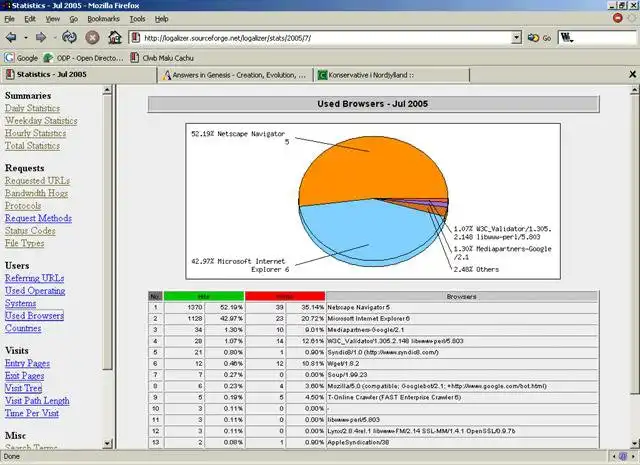
Task: Open Forward button history dropdown arrow
Action: [x=54, y=38]
